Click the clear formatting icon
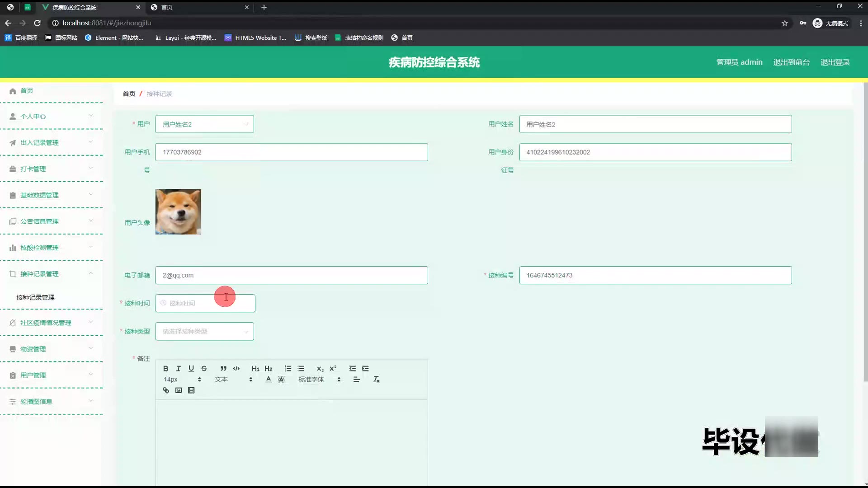Image resolution: width=868 pixels, height=488 pixels. pyautogui.click(x=376, y=380)
